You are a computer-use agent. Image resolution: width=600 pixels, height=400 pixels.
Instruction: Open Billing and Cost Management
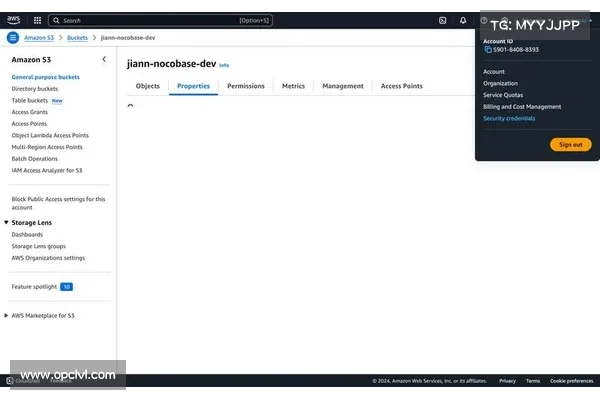coord(522,107)
